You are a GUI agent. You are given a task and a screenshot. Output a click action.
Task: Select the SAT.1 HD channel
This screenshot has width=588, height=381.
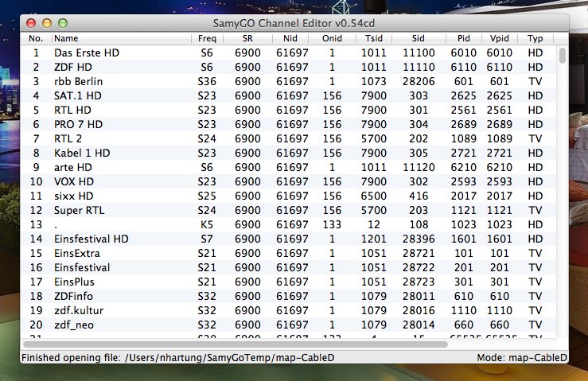(78, 95)
